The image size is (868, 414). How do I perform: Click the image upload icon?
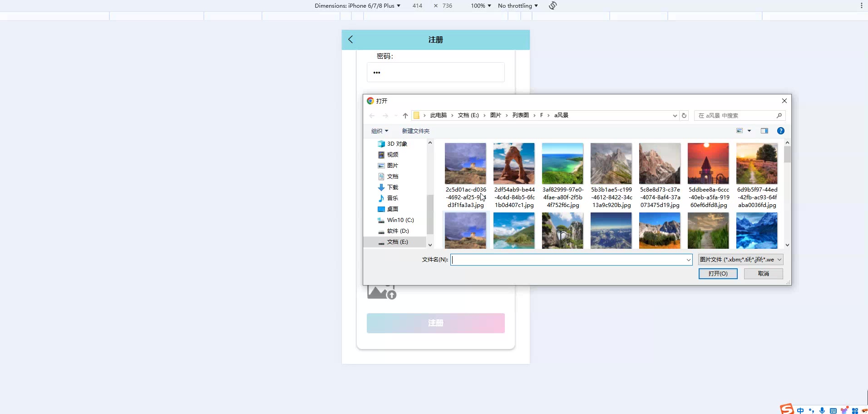tap(382, 293)
